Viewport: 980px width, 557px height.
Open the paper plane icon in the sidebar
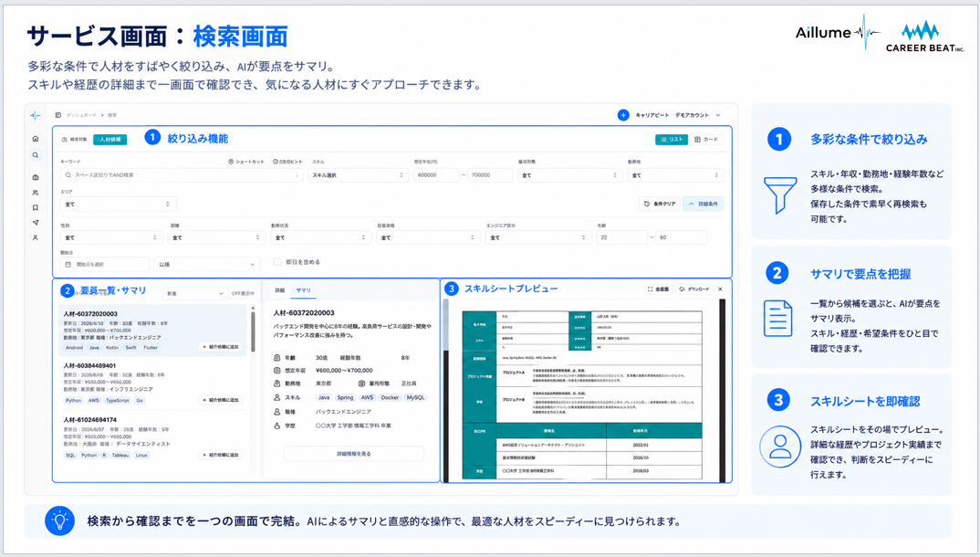(x=36, y=223)
